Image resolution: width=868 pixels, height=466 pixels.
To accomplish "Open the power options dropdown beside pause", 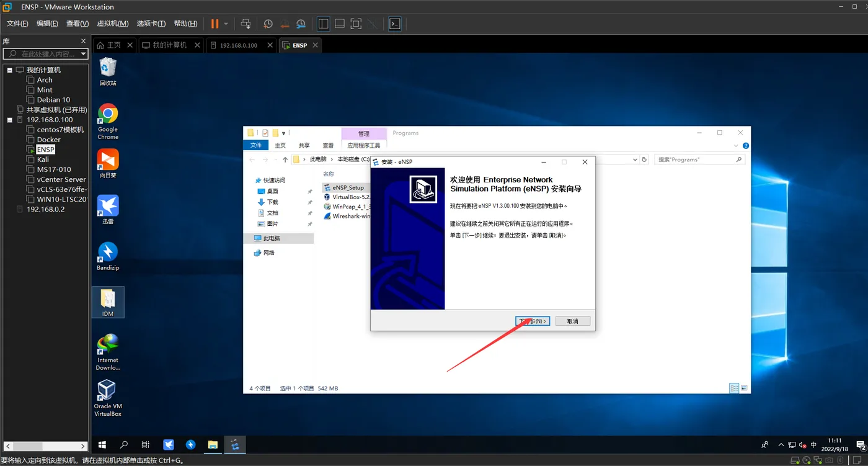I will coord(226,24).
